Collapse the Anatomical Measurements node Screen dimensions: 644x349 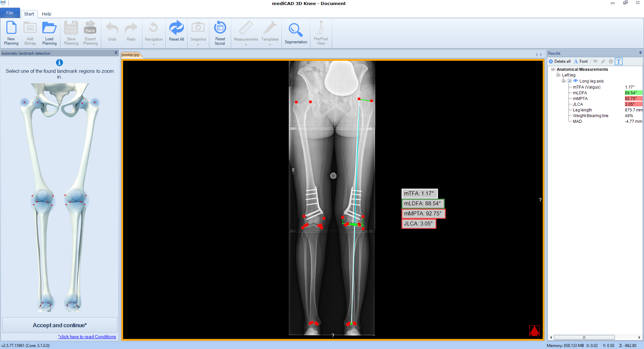pyautogui.click(x=553, y=69)
